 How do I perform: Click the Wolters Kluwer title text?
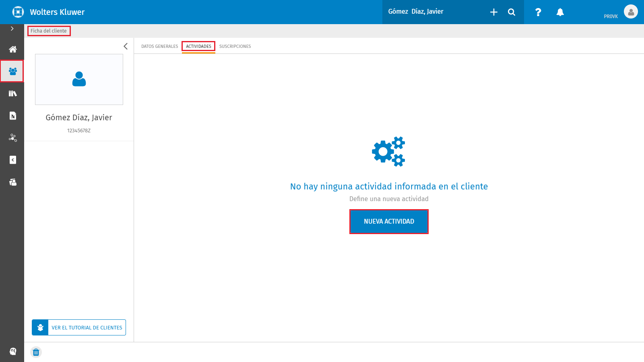click(x=57, y=12)
